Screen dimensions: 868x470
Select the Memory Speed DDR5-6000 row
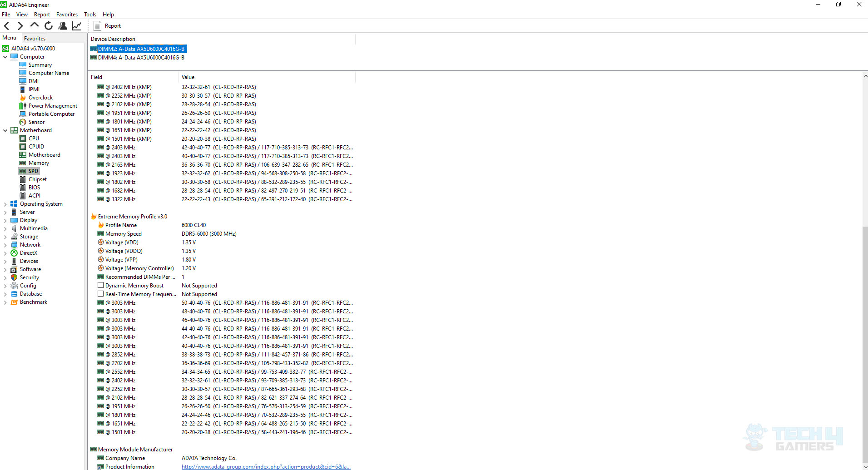coord(222,234)
